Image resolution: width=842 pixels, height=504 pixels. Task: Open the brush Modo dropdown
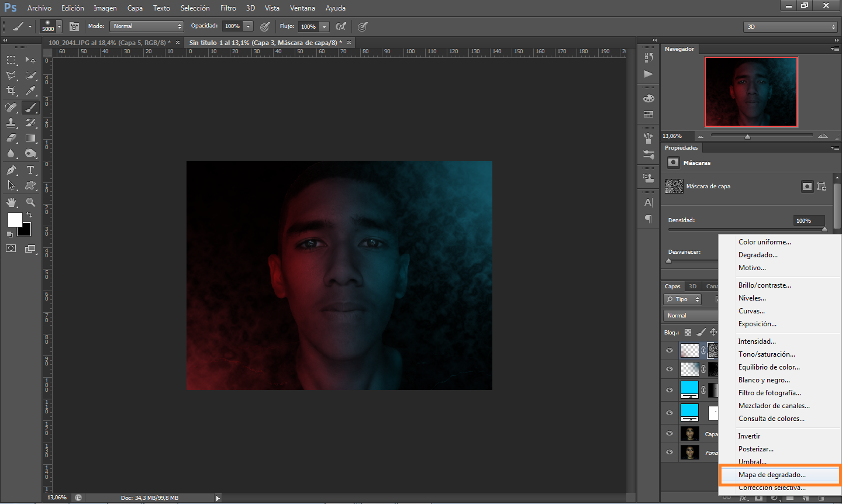(x=147, y=26)
